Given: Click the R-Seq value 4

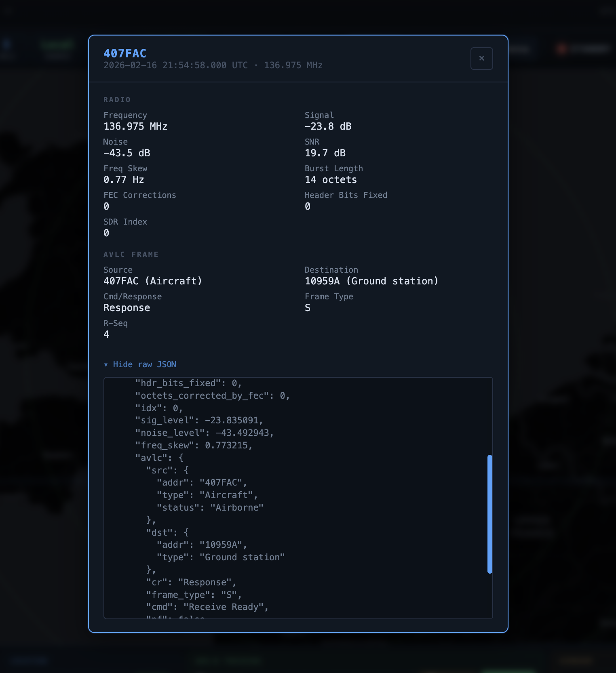Looking at the screenshot, I should click(x=106, y=334).
